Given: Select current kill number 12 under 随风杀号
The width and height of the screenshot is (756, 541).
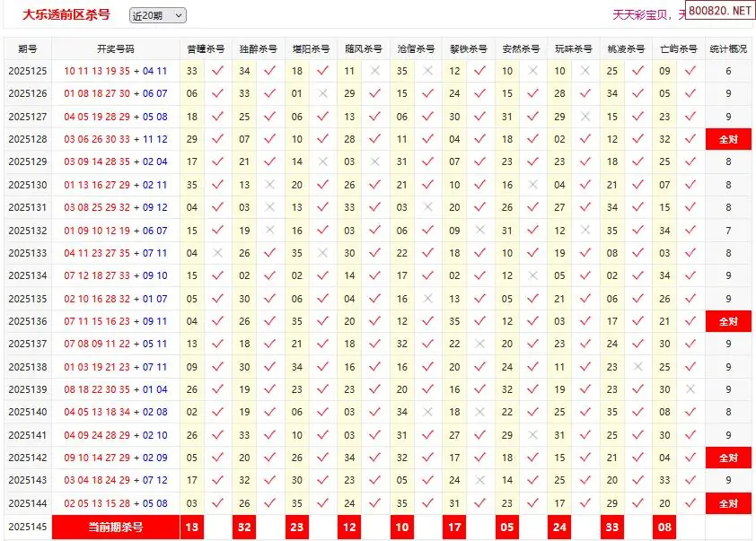Looking at the screenshot, I should click(x=349, y=527).
